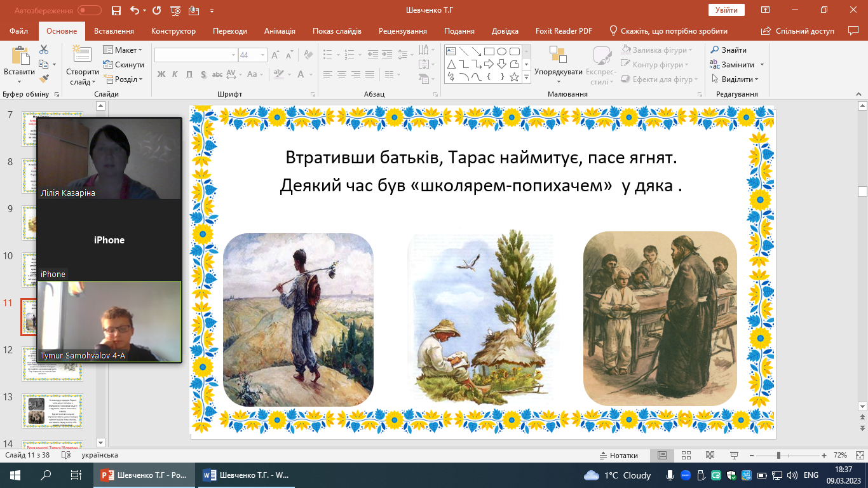This screenshot has height=488, width=868.
Task: Click the Save icon in quick access toolbar
Action: coord(116,11)
